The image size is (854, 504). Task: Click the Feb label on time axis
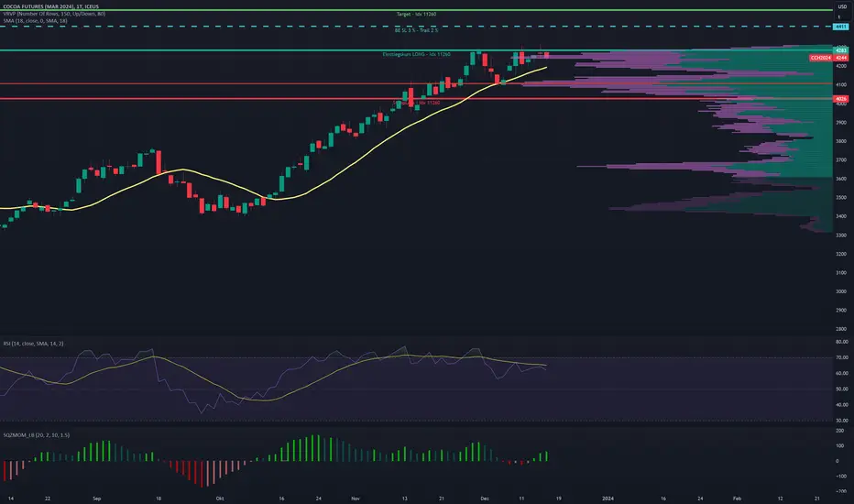click(x=737, y=499)
